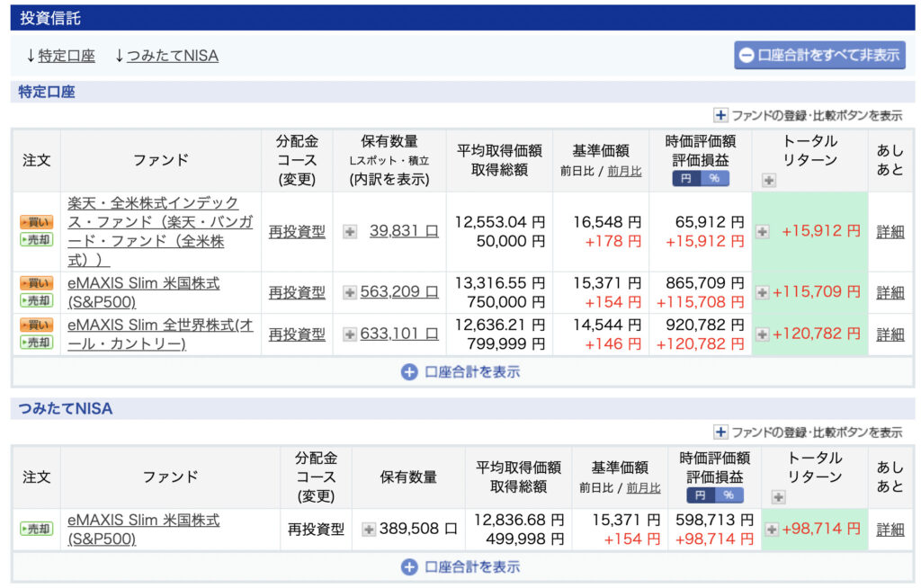
Task: Open 詳細 link in +115,709 円 row
Action: click(890, 292)
